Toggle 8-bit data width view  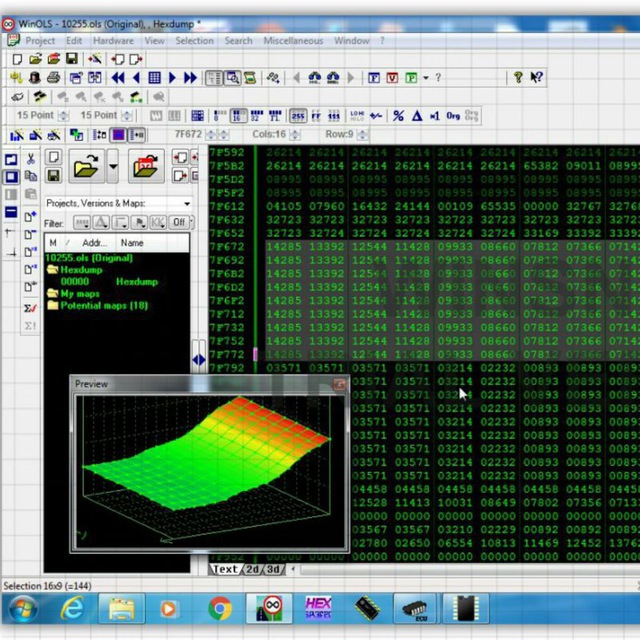[x=220, y=116]
